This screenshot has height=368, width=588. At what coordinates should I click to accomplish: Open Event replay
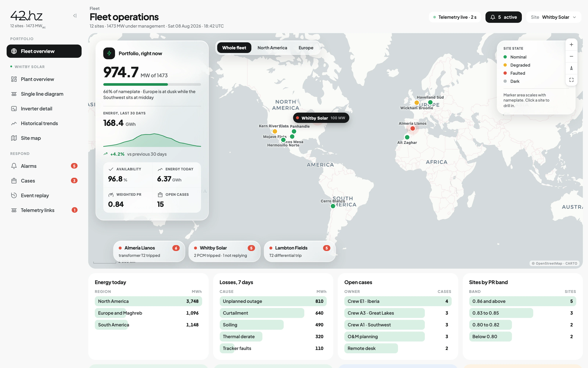coord(44,195)
